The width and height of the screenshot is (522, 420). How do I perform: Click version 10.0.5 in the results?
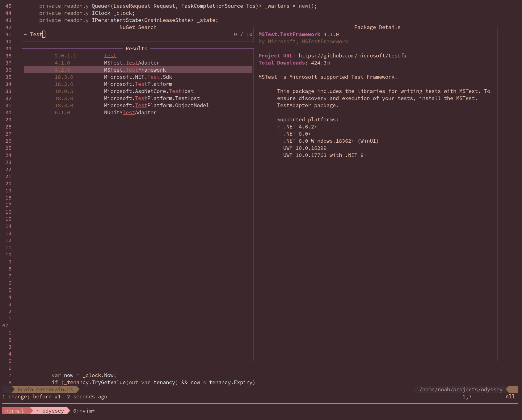click(x=64, y=91)
